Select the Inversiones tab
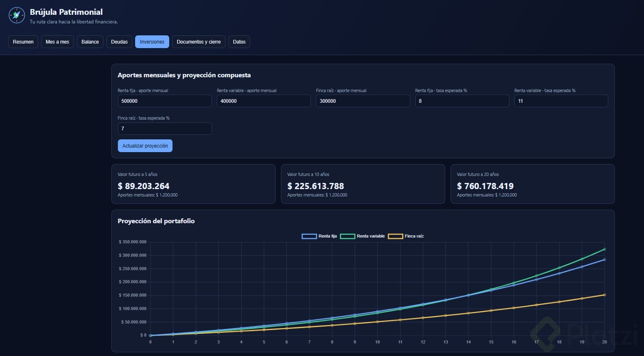Screen dimensions: 644x356 (152, 42)
